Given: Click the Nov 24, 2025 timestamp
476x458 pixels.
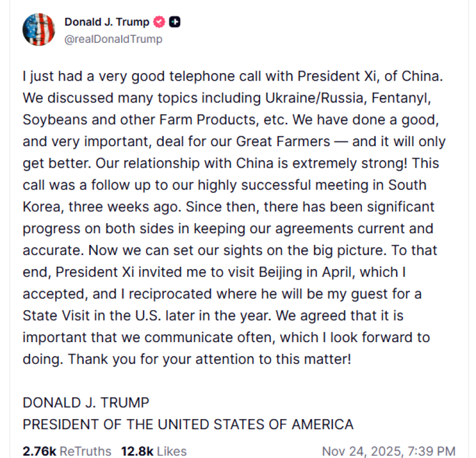Looking at the screenshot, I should click(388, 451).
